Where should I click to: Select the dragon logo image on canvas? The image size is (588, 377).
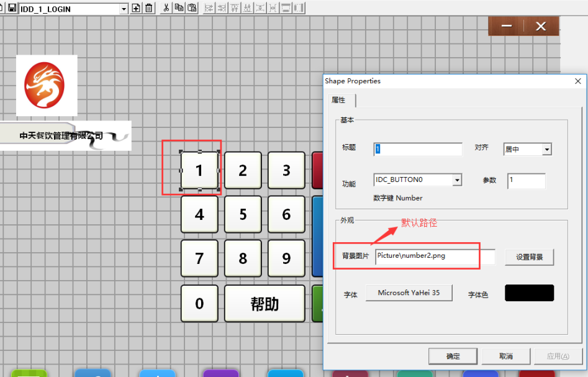[47, 86]
